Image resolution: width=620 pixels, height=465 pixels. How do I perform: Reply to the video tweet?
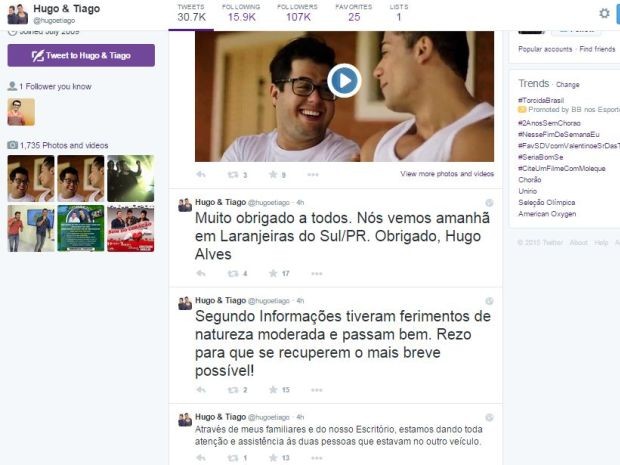click(201, 175)
